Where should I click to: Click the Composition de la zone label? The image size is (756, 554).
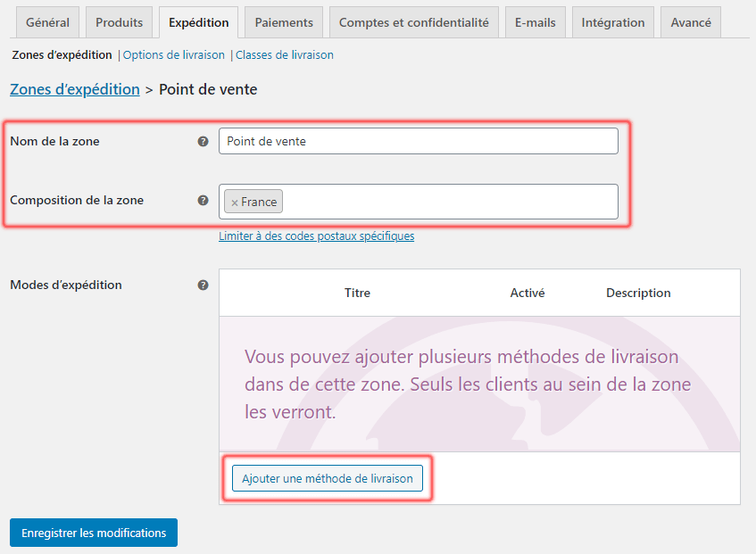pos(77,201)
